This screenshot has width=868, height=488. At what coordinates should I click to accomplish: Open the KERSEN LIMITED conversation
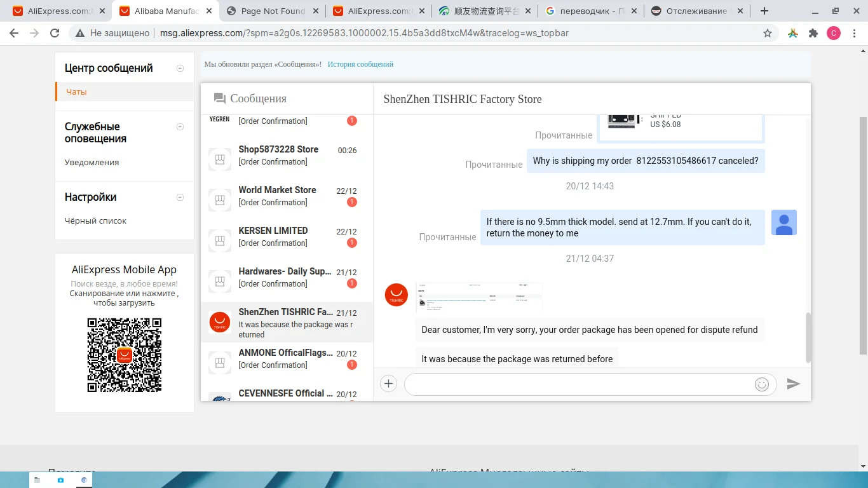point(287,241)
